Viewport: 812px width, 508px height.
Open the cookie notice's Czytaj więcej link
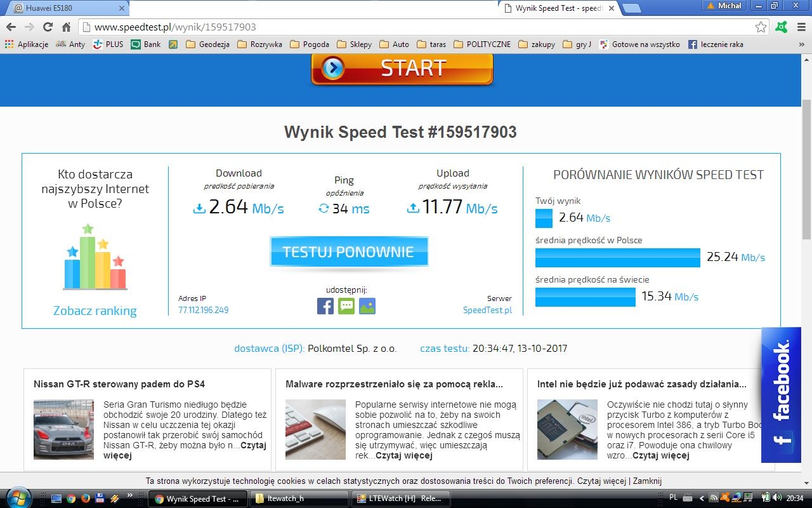coord(601,481)
